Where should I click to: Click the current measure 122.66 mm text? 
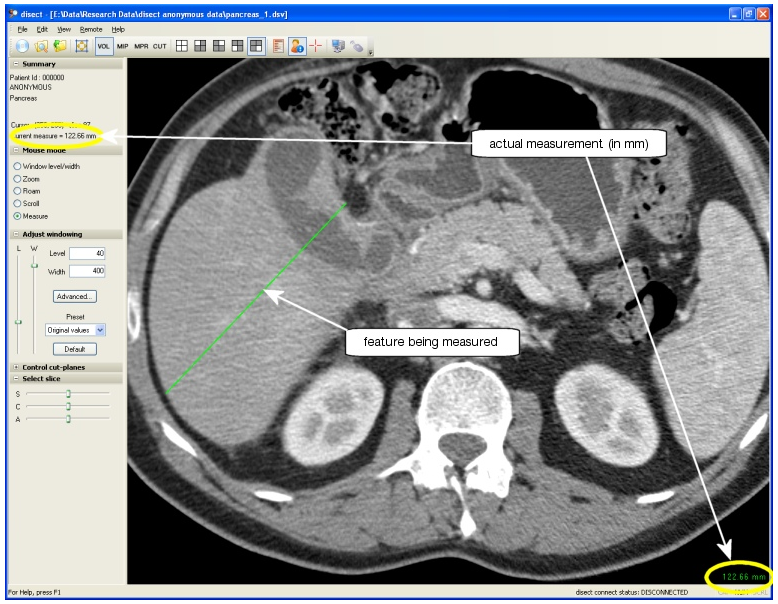(x=56, y=135)
